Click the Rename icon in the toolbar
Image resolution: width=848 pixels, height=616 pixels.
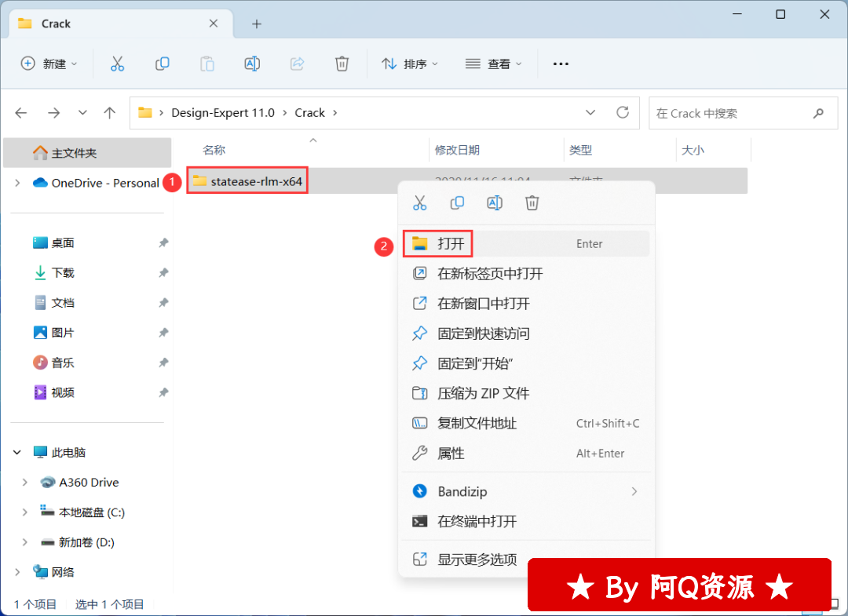point(252,64)
